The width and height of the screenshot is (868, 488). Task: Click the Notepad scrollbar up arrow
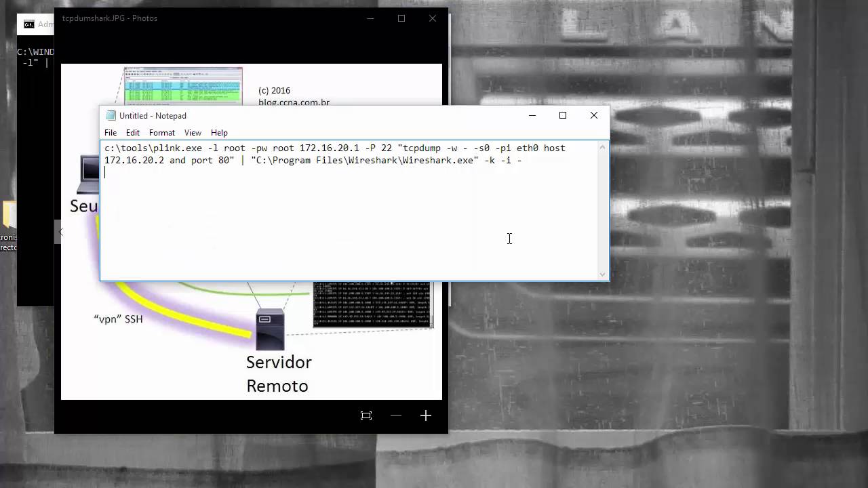603,147
